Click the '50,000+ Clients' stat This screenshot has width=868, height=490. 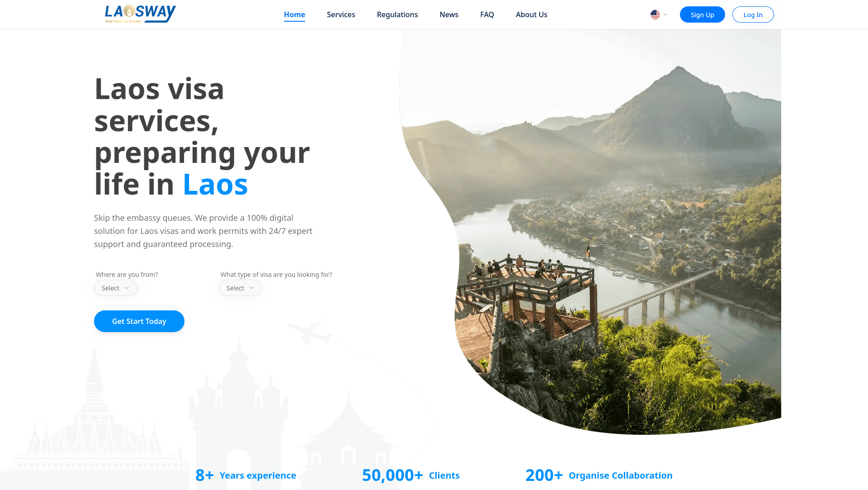pyautogui.click(x=410, y=475)
